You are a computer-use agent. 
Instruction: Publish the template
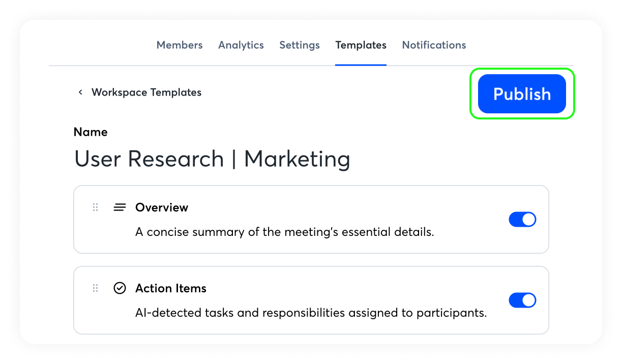point(522,94)
